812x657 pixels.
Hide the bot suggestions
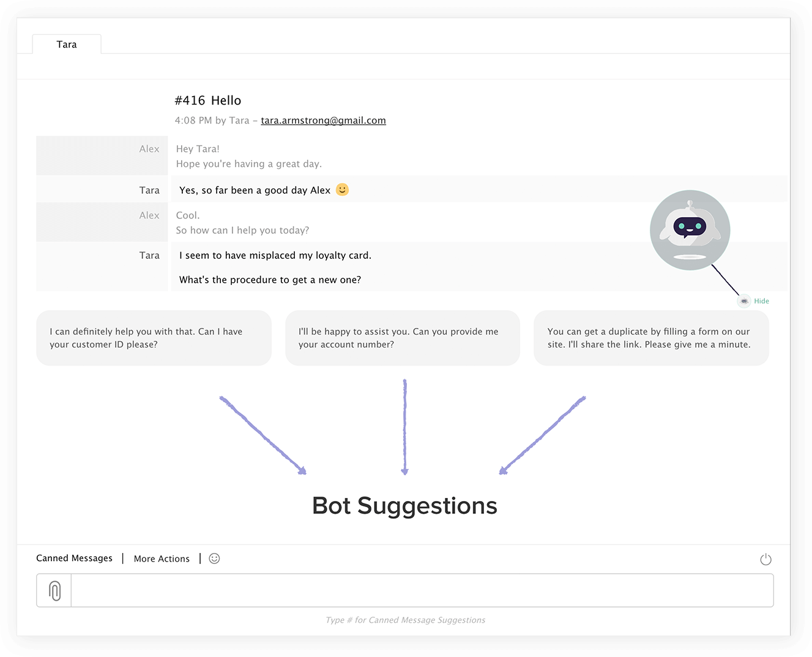(761, 301)
